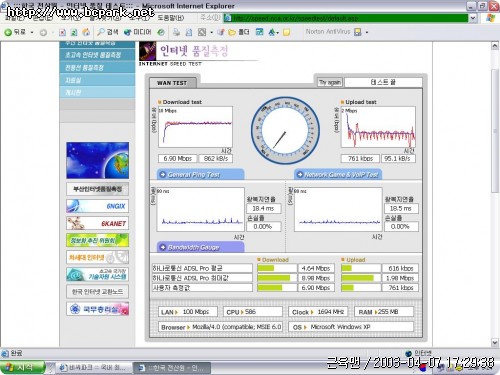The image size is (500, 375).
Task: Click the Norton AntiVirus toolbar icon
Action: [x=358, y=32]
